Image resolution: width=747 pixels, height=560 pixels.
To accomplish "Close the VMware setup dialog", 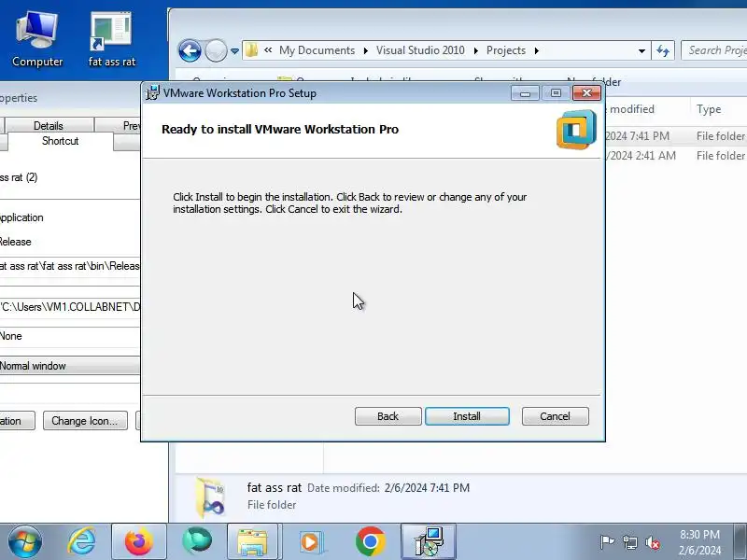I will (586, 93).
